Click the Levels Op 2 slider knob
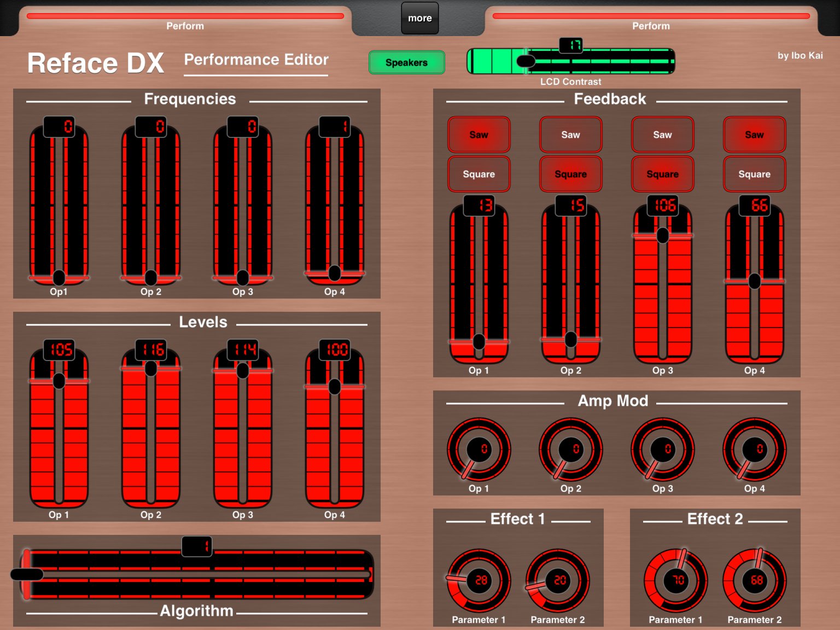This screenshot has height=630, width=840. coord(151,369)
